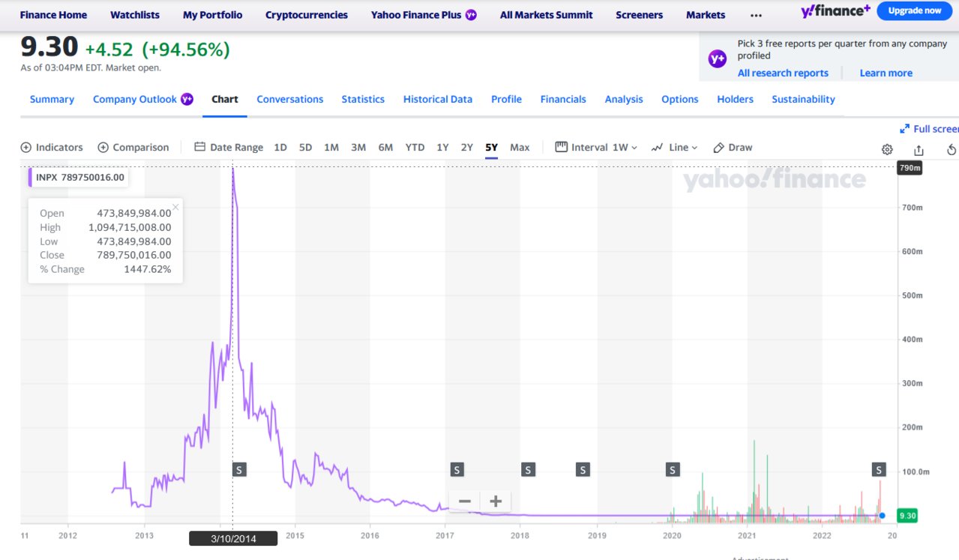Image resolution: width=959 pixels, height=560 pixels.
Task: Click the Learn more link
Action: (x=886, y=73)
